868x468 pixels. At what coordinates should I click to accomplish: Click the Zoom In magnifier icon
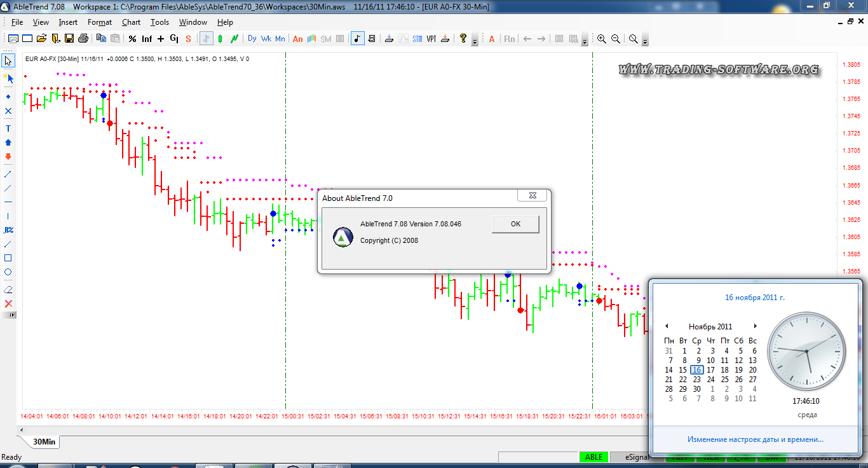pos(601,39)
